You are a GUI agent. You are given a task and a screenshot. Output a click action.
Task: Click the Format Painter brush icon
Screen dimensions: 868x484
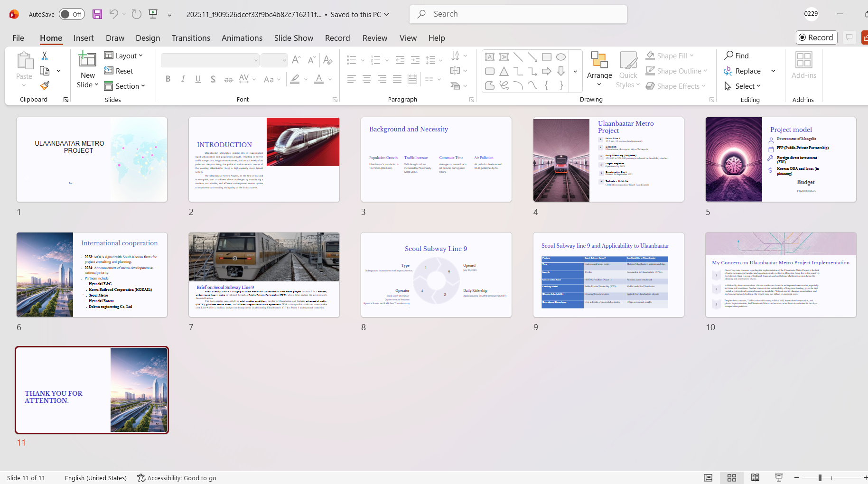tap(45, 86)
